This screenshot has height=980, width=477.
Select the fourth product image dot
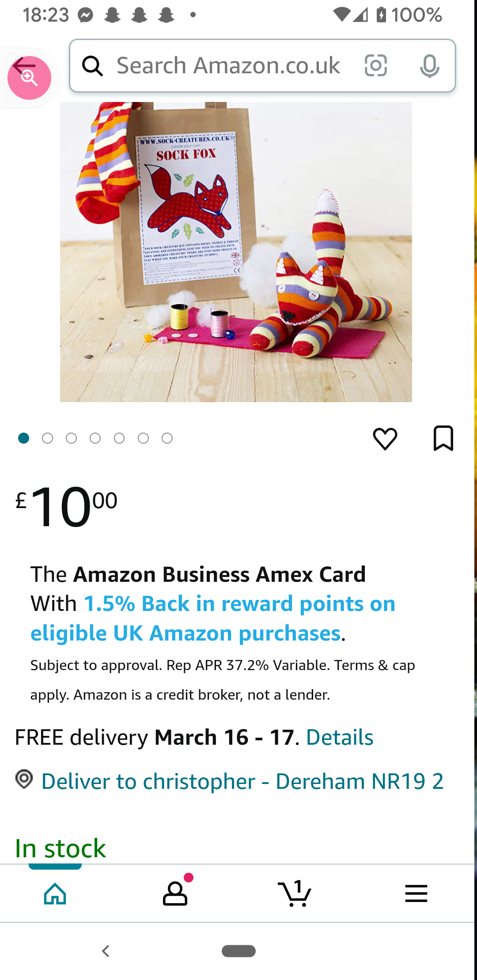coord(95,438)
